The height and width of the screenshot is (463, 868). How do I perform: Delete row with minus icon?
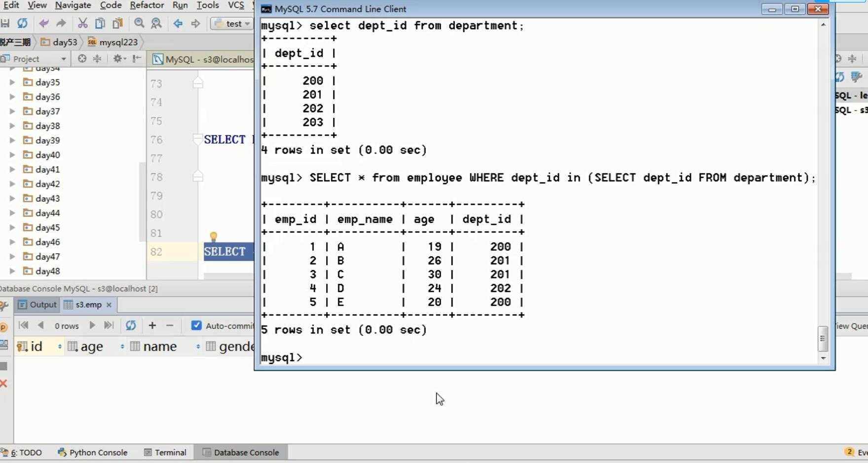[x=170, y=325]
